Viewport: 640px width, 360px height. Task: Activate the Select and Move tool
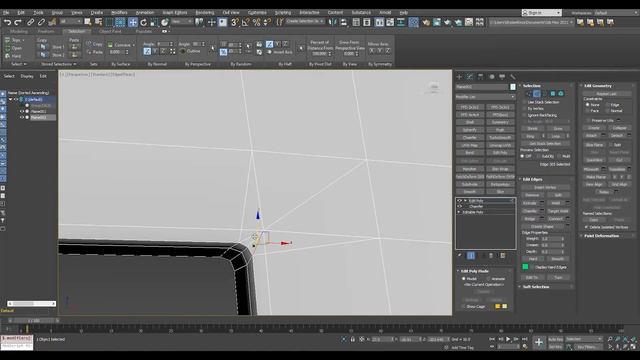(x=133, y=22)
